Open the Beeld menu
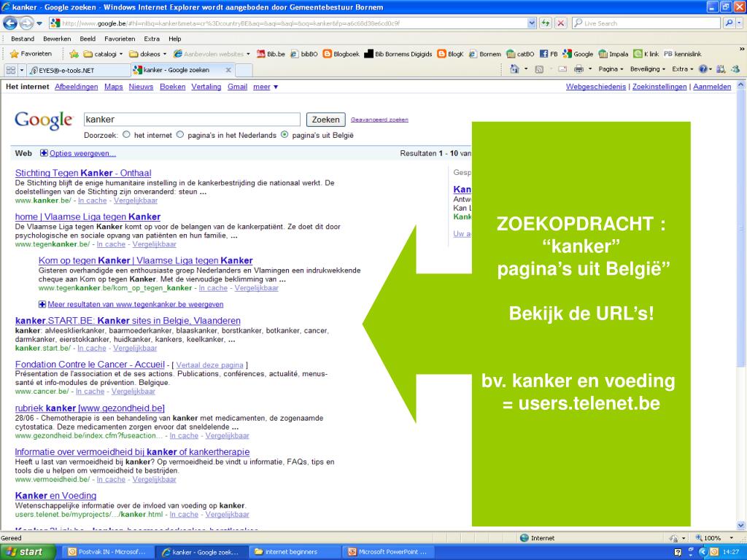This screenshot has height=560, width=747. click(x=88, y=39)
